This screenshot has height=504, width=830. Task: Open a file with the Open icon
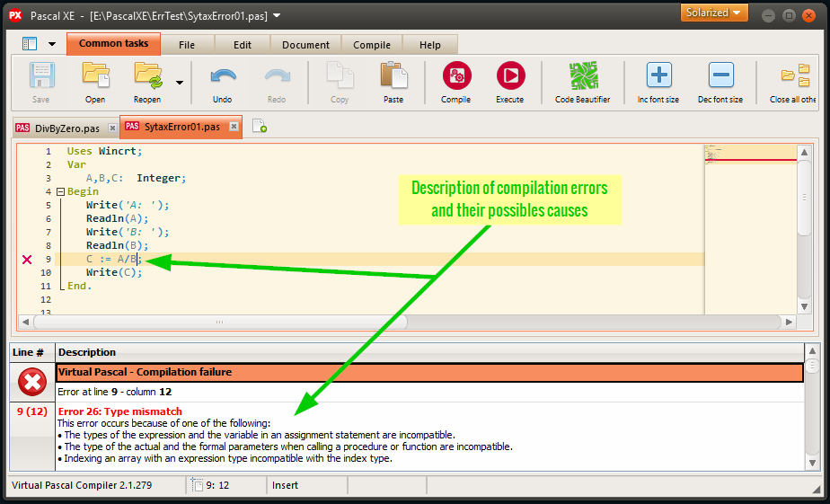(96, 75)
